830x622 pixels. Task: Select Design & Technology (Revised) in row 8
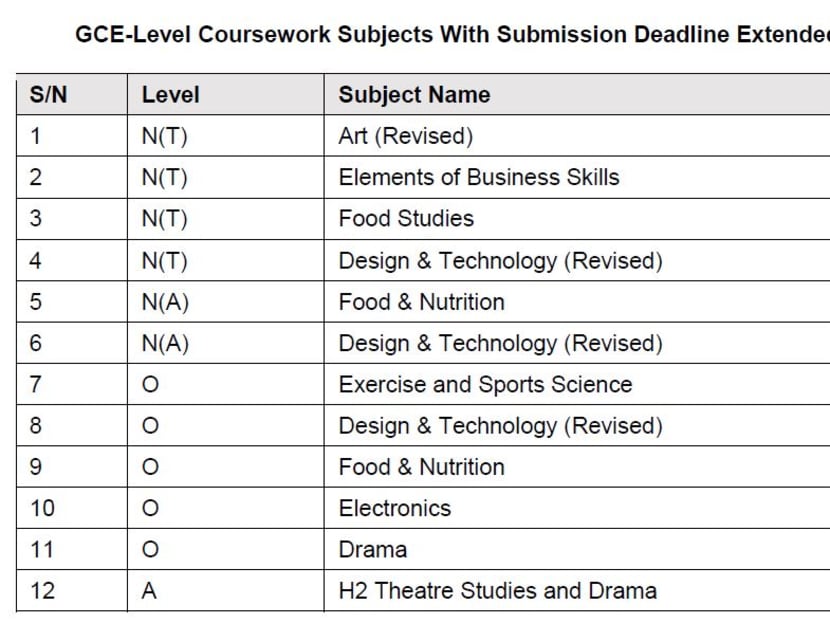click(500, 426)
